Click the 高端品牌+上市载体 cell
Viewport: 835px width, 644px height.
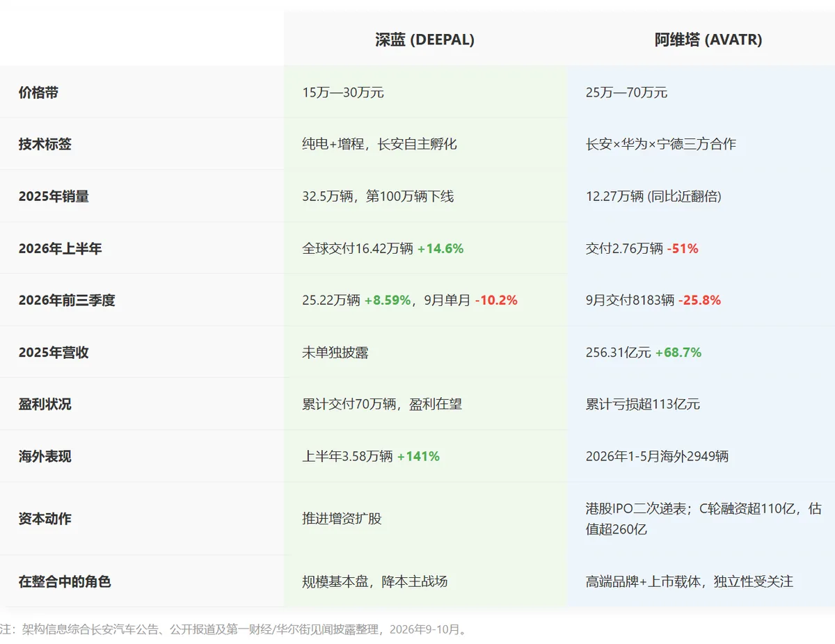(x=701, y=581)
